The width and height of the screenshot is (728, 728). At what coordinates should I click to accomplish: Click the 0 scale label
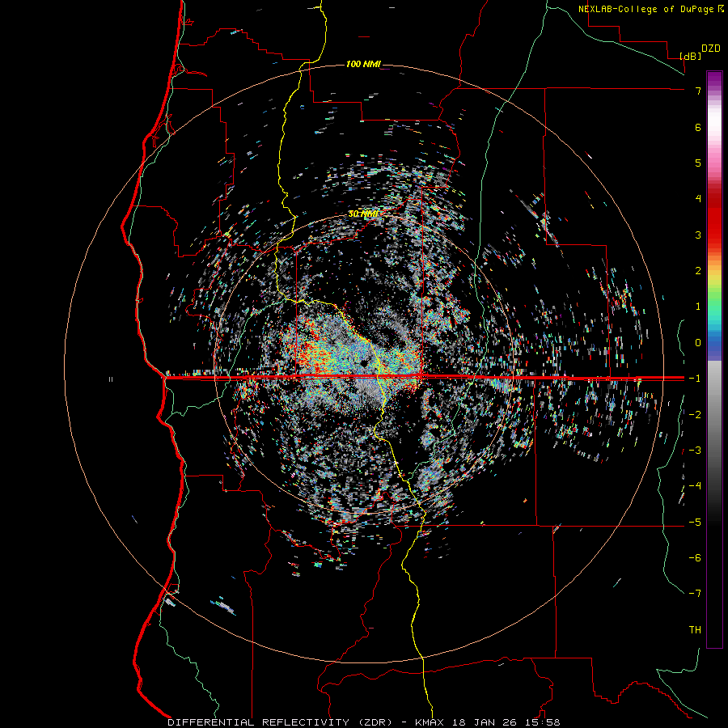[698, 343]
